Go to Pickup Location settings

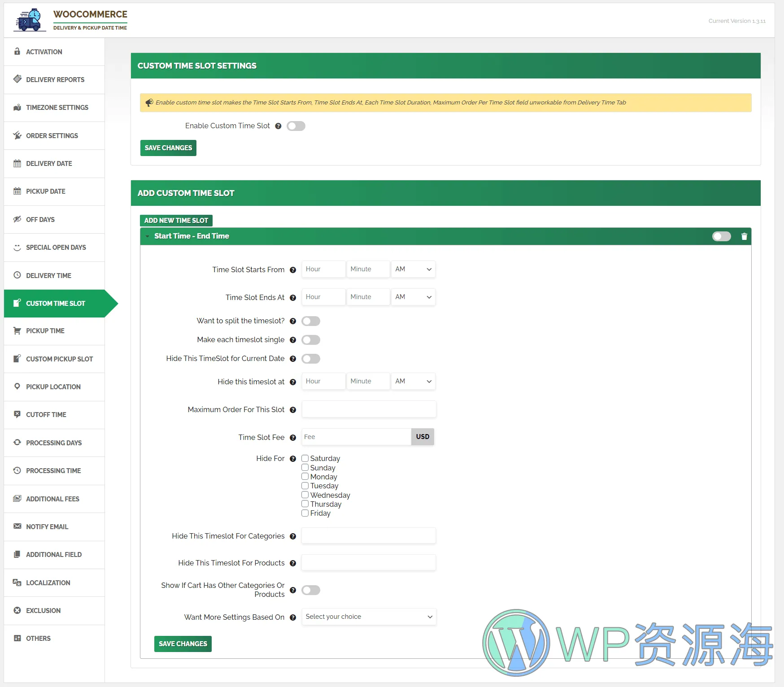pyautogui.click(x=53, y=387)
